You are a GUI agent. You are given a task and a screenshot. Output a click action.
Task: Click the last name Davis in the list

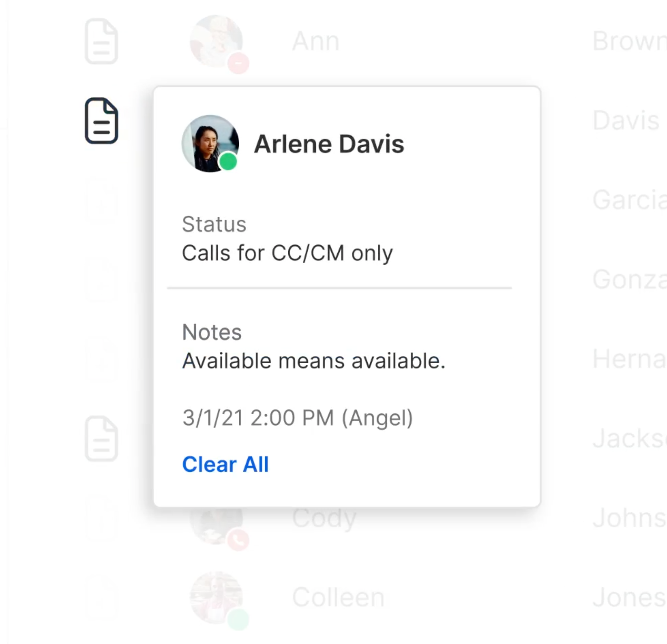(626, 120)
